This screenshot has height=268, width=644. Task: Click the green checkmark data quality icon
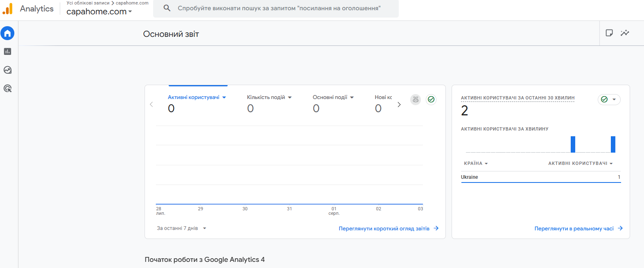(431, 99)
